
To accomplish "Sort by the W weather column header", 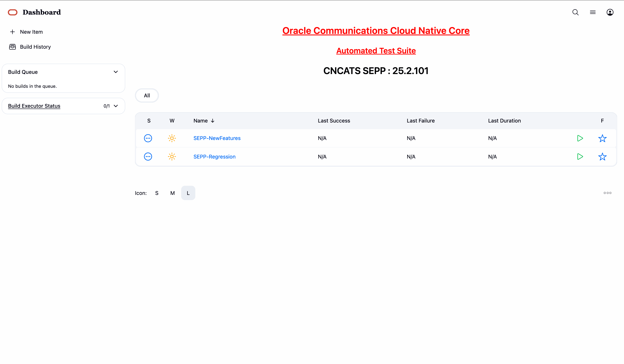I will pos(172,121).
